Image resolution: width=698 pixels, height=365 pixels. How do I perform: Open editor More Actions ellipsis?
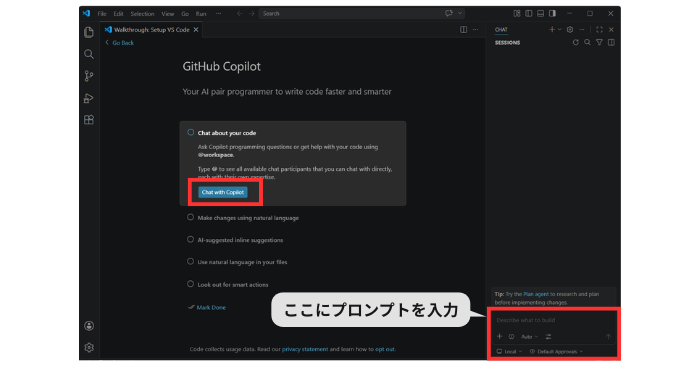475,29
